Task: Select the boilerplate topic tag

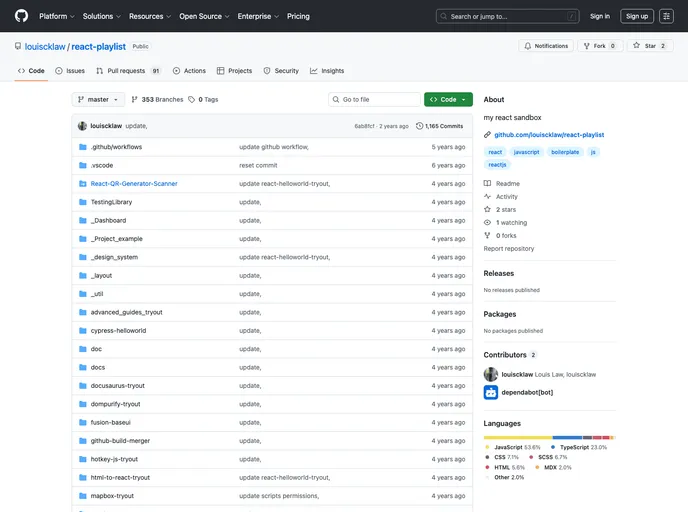Action: (x=566, y=152)
